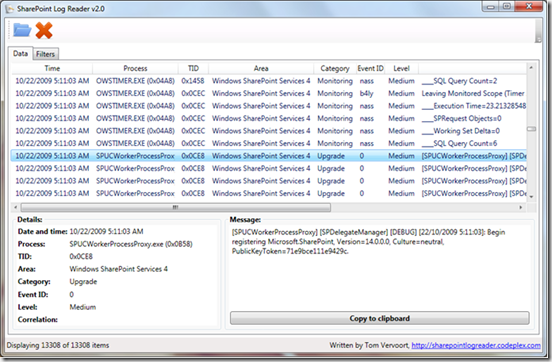Select row with Leaving Monitored Scope message
This screenshot has width=552, height=362.
point(269,93)
